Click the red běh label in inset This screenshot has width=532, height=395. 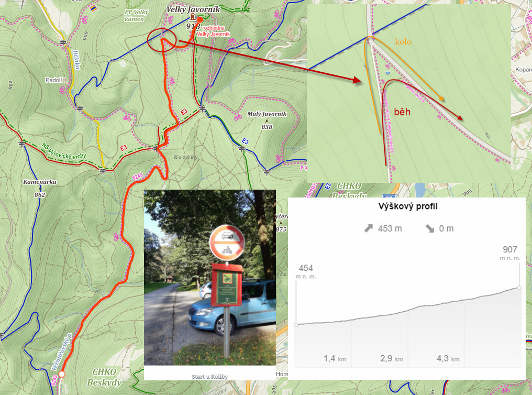tap(402, 112)
